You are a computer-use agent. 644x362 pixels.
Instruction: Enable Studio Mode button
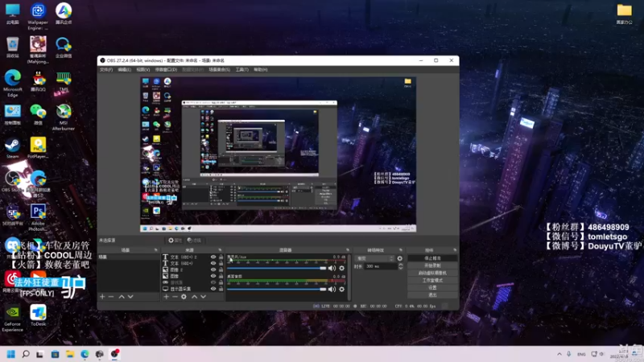coord(432,280)
